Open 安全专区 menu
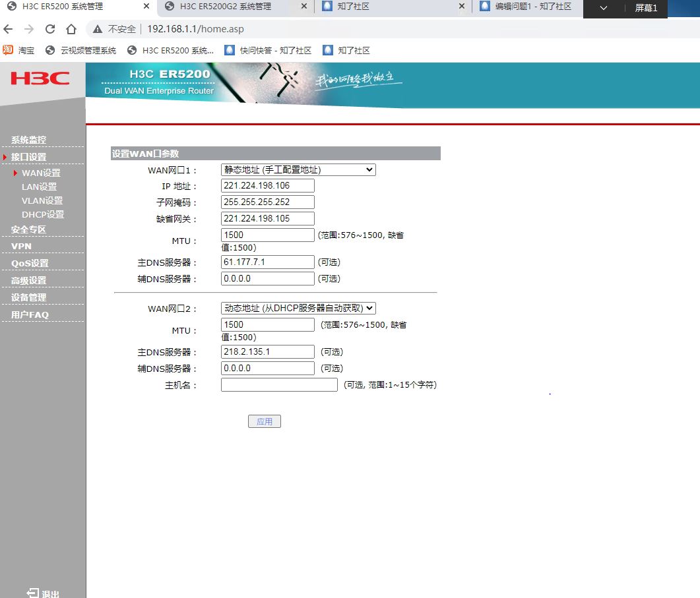Screen dimensions: 700x598 (28, 230)
